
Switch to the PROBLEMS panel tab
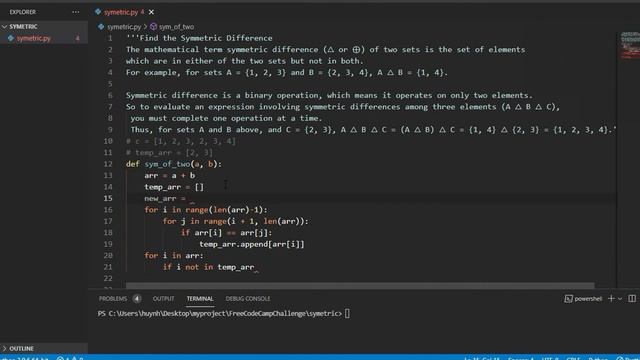pos(113,299)
